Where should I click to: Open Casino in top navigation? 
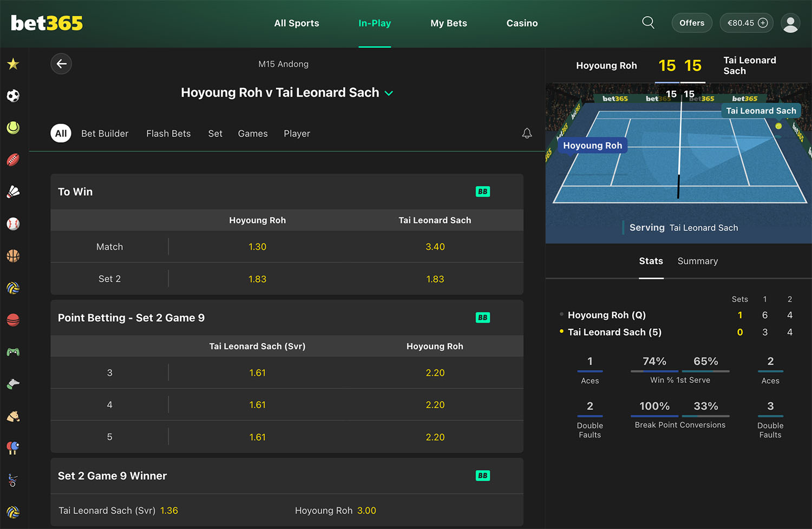pos(522,23)
